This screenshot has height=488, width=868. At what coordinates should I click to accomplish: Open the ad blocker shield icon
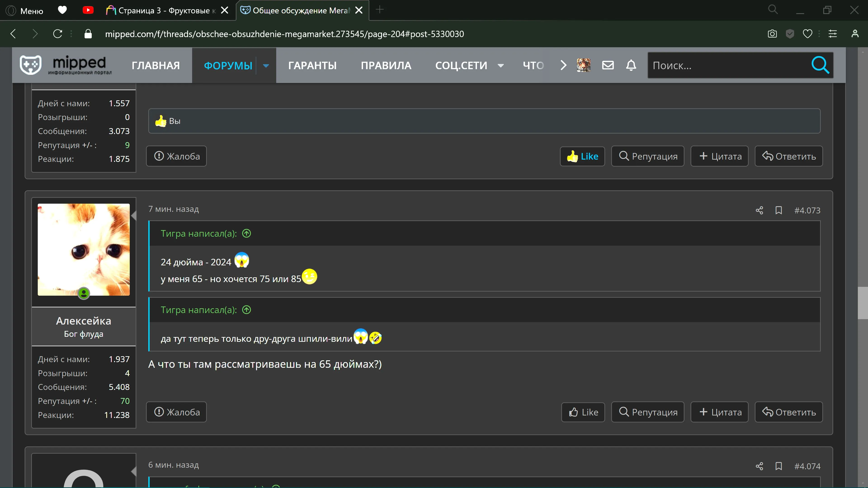[x=790, y=34]
